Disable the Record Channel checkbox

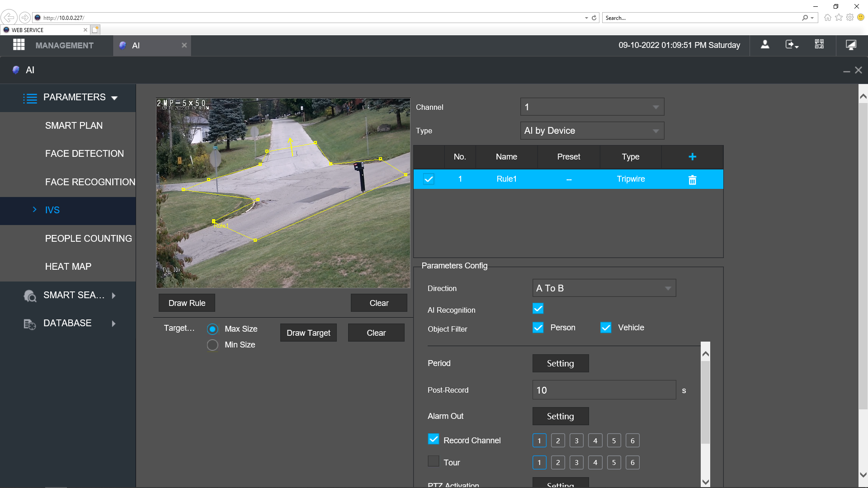click(434, 439)
